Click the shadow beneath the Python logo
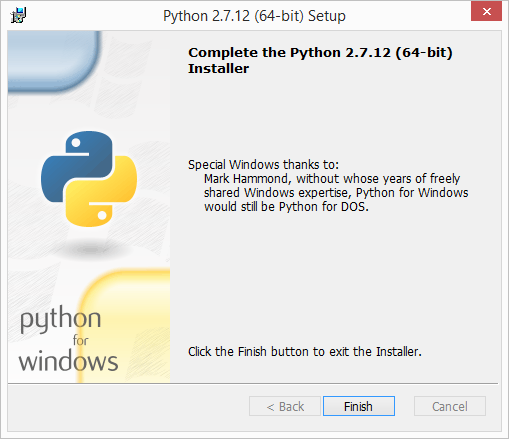The width and height of the screenshot is (509, 439). coord(89,249)
